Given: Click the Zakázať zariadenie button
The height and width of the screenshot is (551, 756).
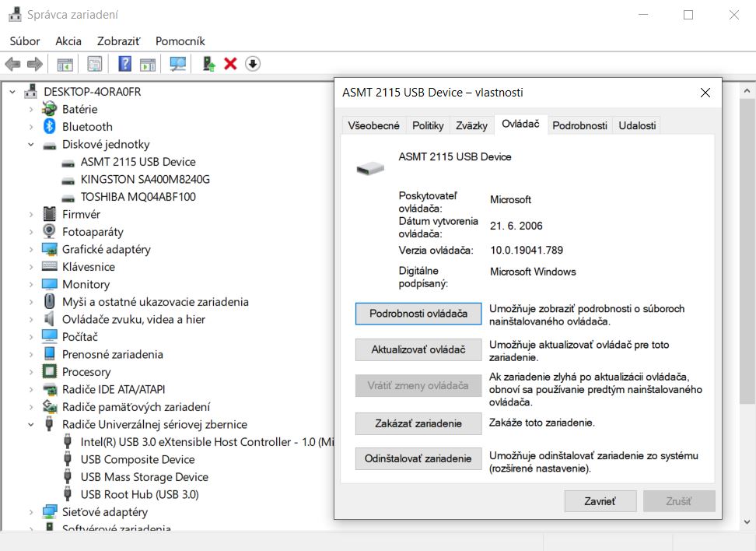Looking at the screenshot, I should [418, 423].
